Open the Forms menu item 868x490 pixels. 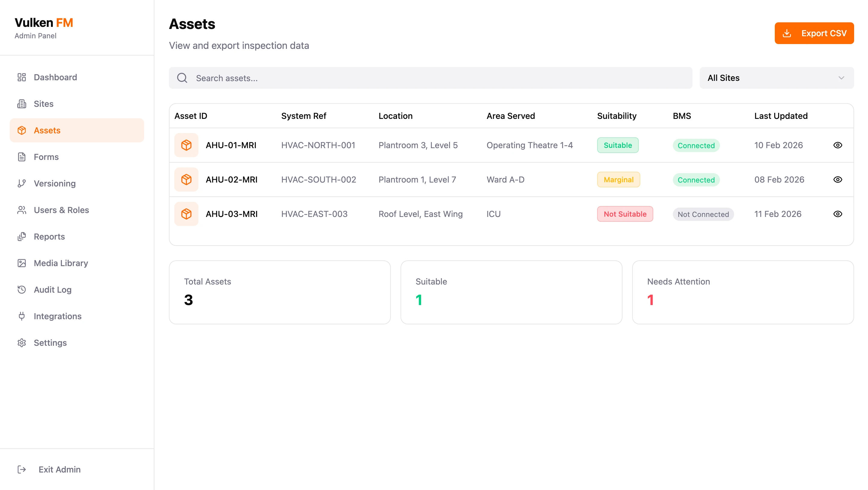[x=46, y=157]
